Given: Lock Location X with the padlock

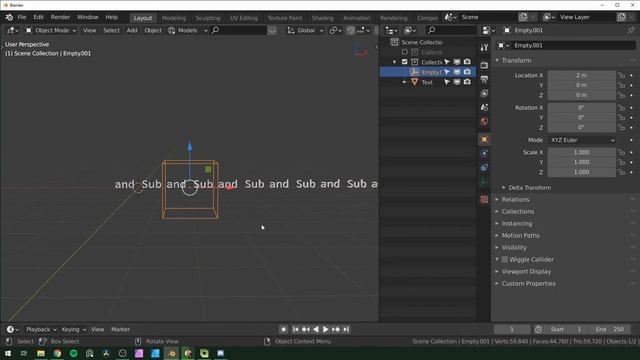Looking at the screenshot, I should tap(621, 76).
